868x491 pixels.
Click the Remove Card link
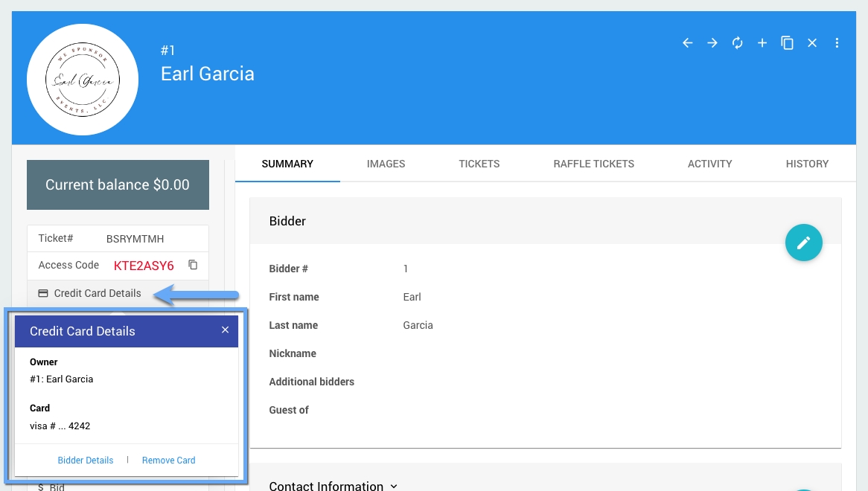tap(168, 460)
